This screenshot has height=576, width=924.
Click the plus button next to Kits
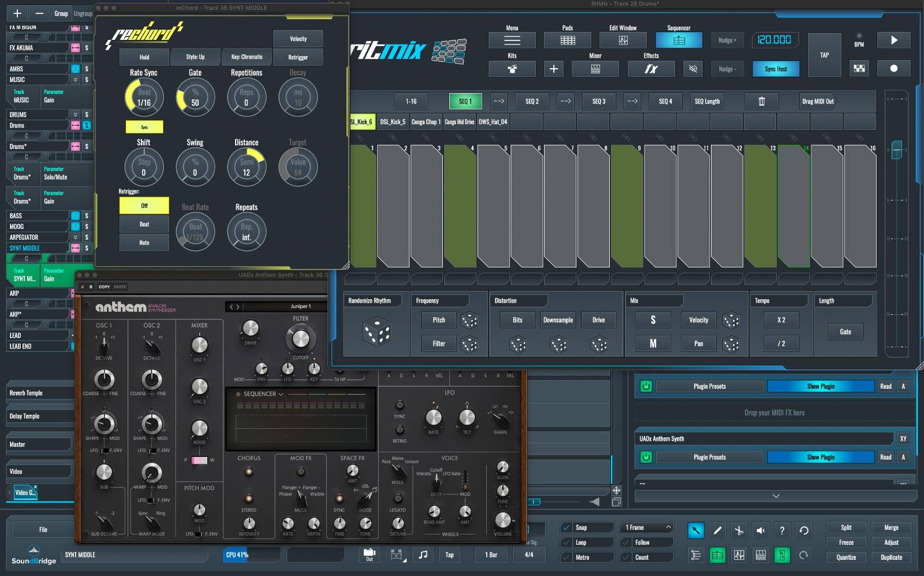pyautogui.click(x=553, y=69)
